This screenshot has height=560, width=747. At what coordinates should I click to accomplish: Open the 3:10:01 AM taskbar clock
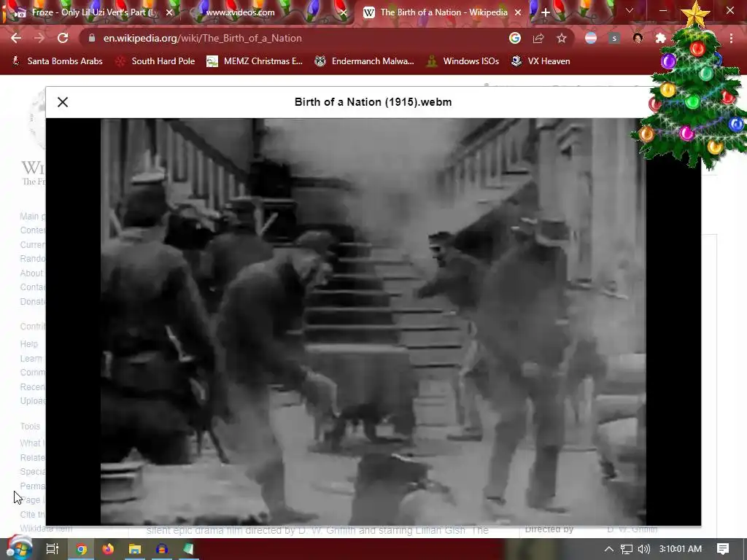(x=681, y=549)
